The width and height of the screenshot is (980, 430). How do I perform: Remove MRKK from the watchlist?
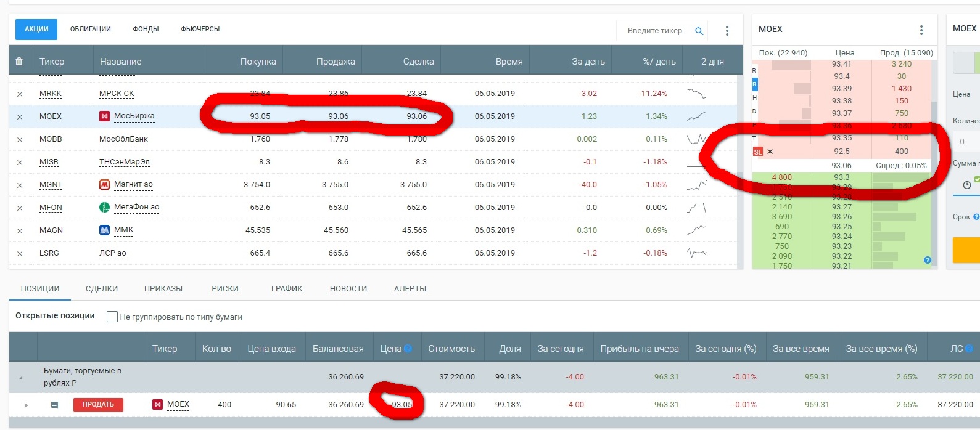click(x=20, y=94)
